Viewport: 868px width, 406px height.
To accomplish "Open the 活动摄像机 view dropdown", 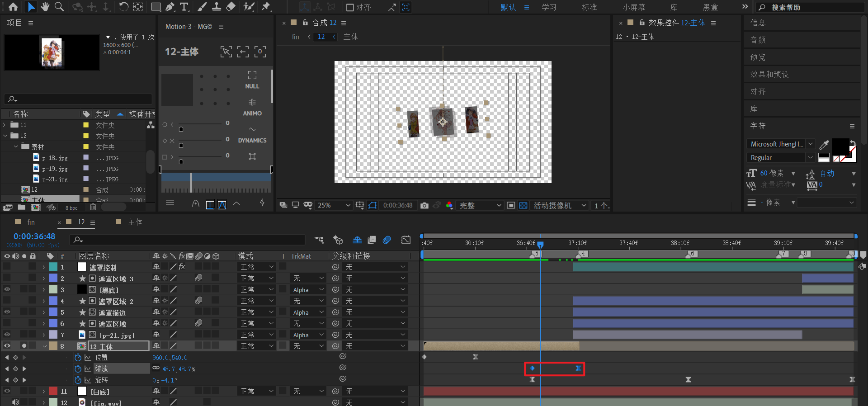I will pyautogui.click(x=560, y=205).
